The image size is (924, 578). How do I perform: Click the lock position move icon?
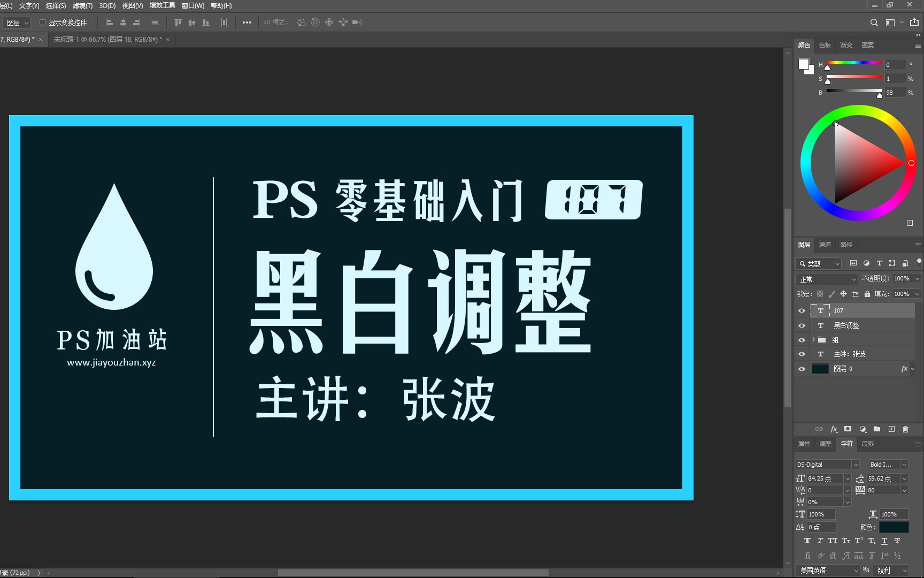843,294
